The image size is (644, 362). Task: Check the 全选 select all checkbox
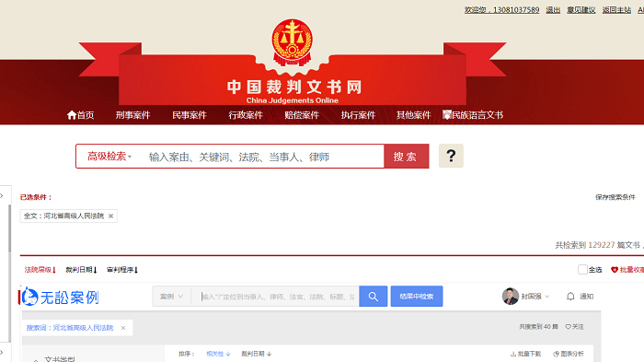(582, 270)
